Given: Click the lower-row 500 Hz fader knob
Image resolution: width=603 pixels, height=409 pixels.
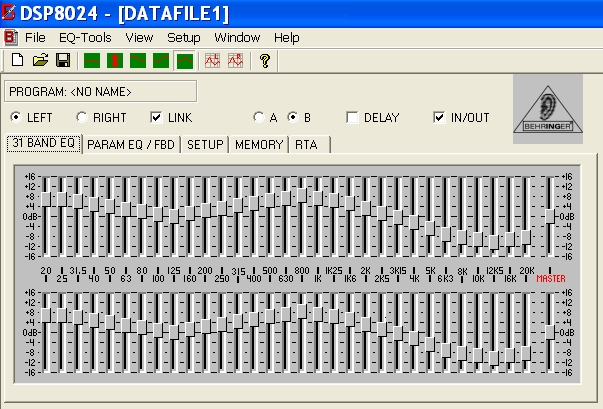Looking at the screenshot, I should click(x=270, y=316).
